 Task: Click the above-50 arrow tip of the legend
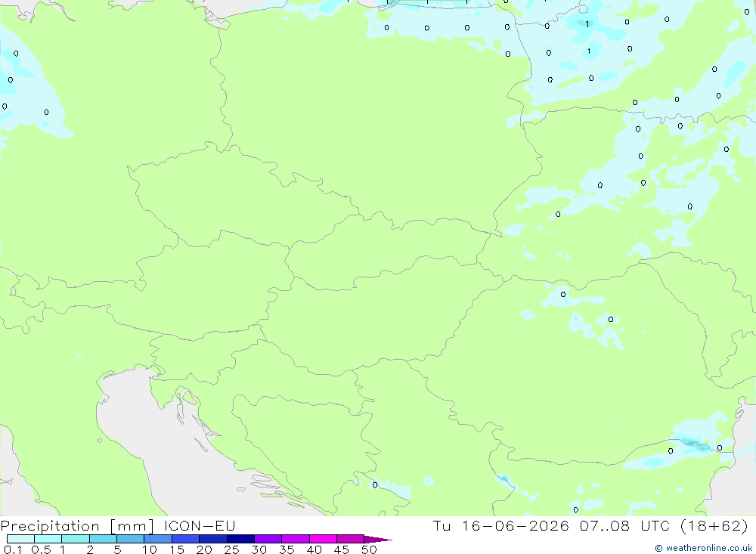[x=378, y=539]
